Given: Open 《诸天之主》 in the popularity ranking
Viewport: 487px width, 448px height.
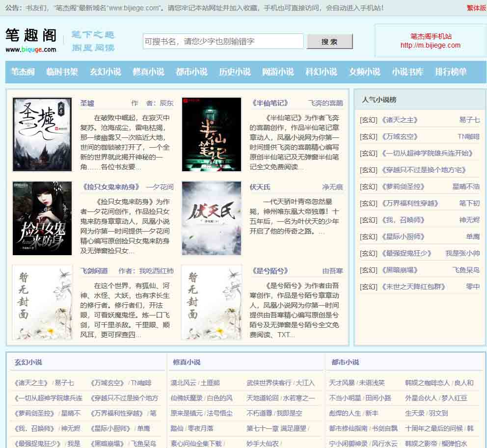Looking at the screenshot, I should click(x=400, y=120).
